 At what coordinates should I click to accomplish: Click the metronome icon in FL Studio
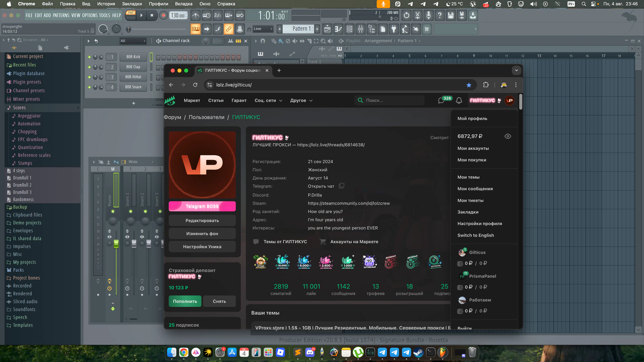196,15
